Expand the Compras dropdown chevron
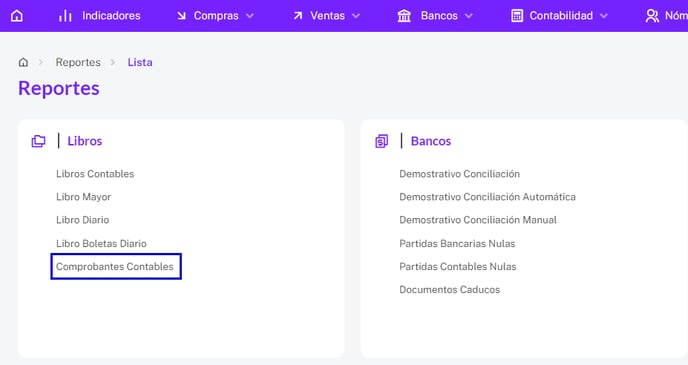The width and height of the screenshot is (688, 365). click(250, 16)
